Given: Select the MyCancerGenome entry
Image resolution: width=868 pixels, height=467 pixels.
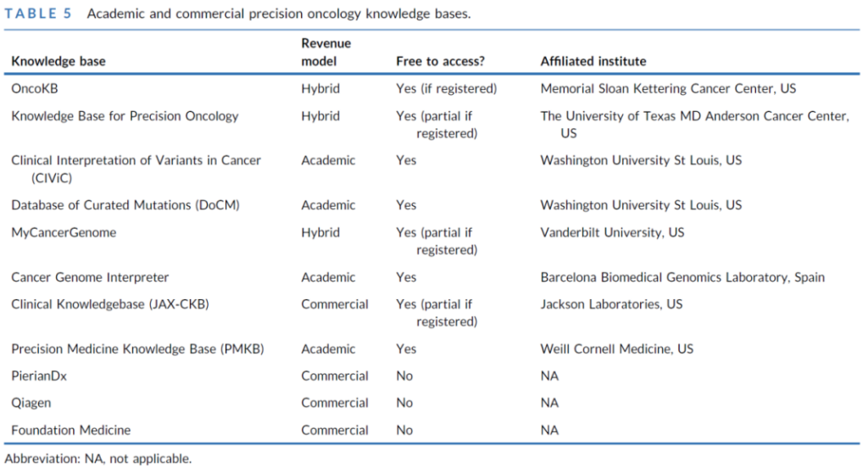Looking at the screenshot, I should point(64,232).
